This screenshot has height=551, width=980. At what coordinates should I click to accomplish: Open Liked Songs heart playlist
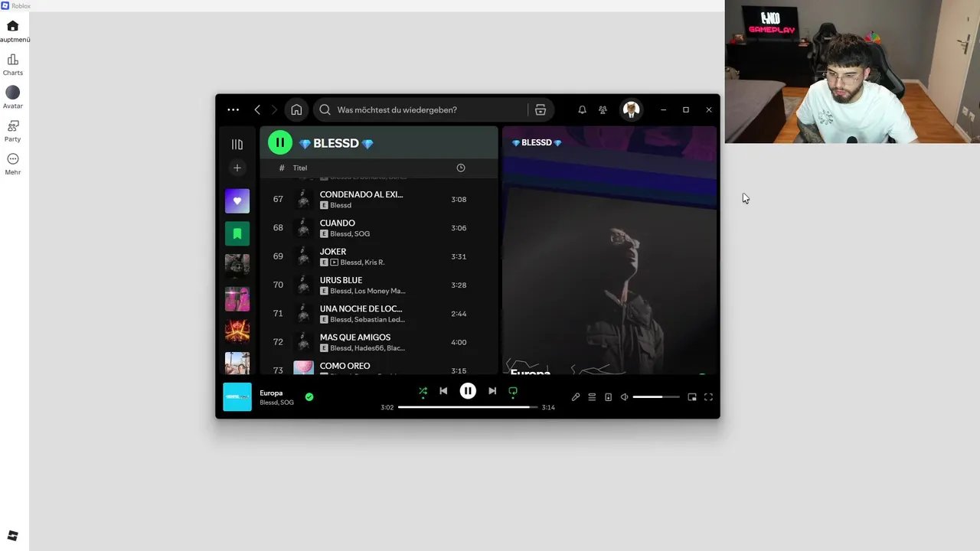(237, 201)
